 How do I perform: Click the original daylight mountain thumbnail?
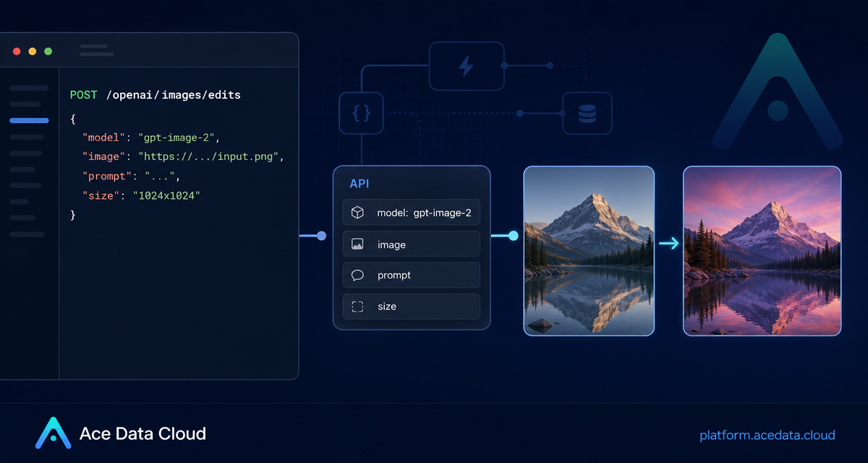point(589,251)
